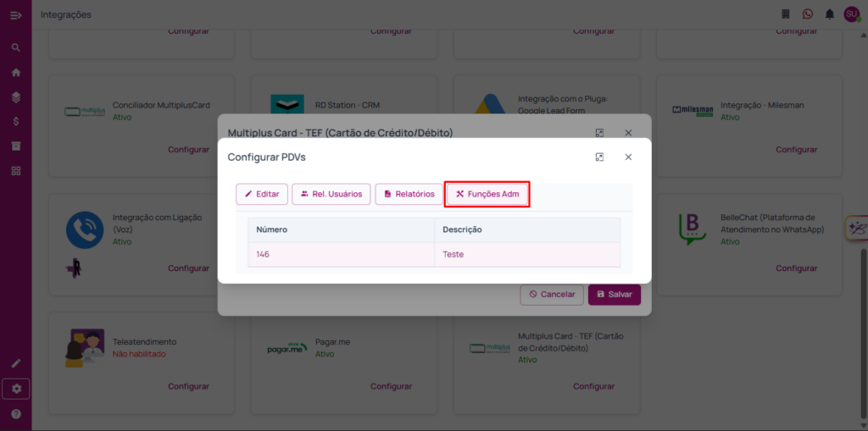This screenshot has height=431, width=868.
Task: Click the sidebar pencil edit icon
Action: [15, 362]
